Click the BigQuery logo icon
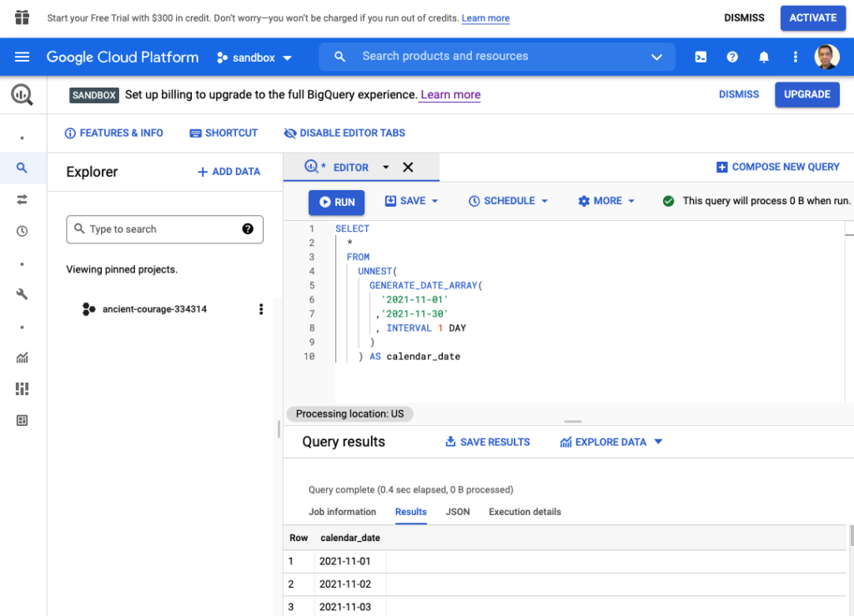The width and height of the screenshot is (854, 616). [22, 95]
